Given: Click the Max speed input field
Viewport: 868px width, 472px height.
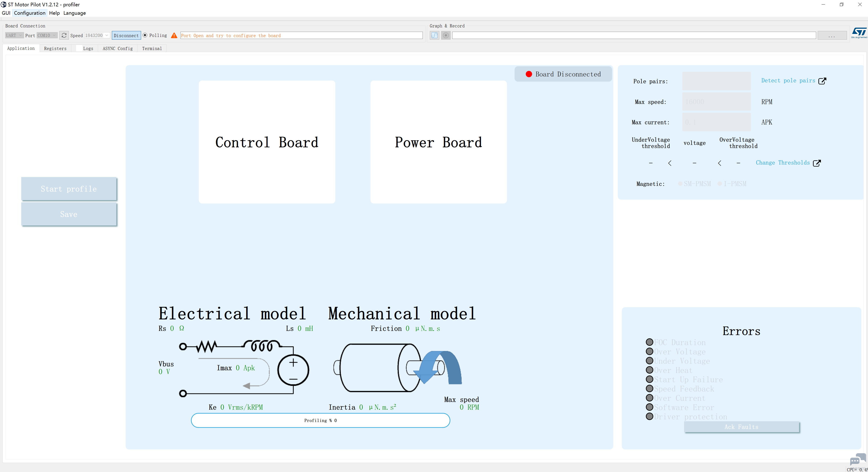Looking at the screenshot, I should (716, 102).
